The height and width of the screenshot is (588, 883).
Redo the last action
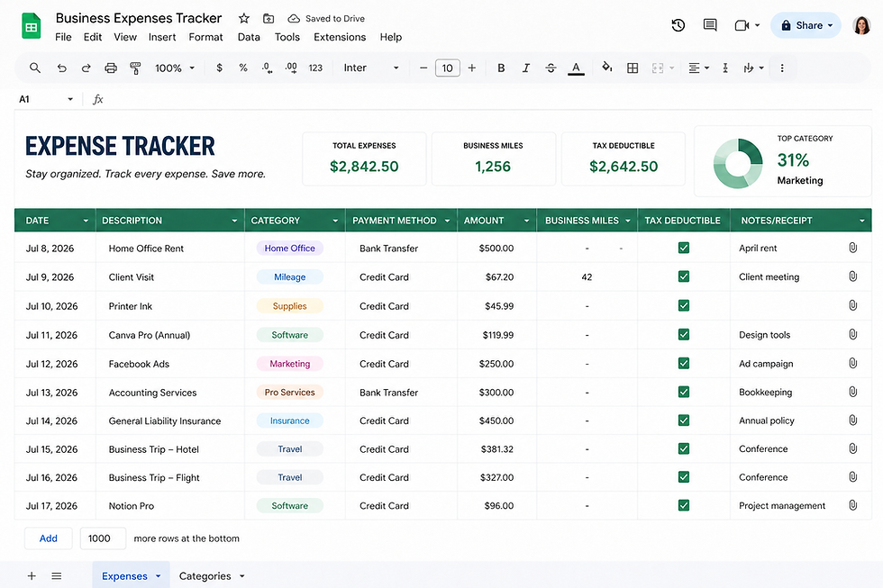pos(86,68)
